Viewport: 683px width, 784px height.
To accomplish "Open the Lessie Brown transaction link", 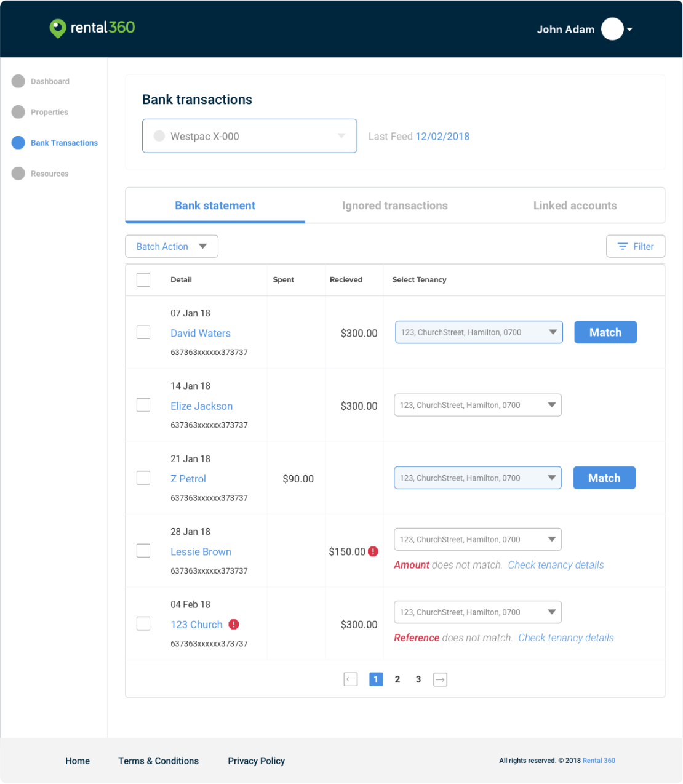I will pos(201,551).
